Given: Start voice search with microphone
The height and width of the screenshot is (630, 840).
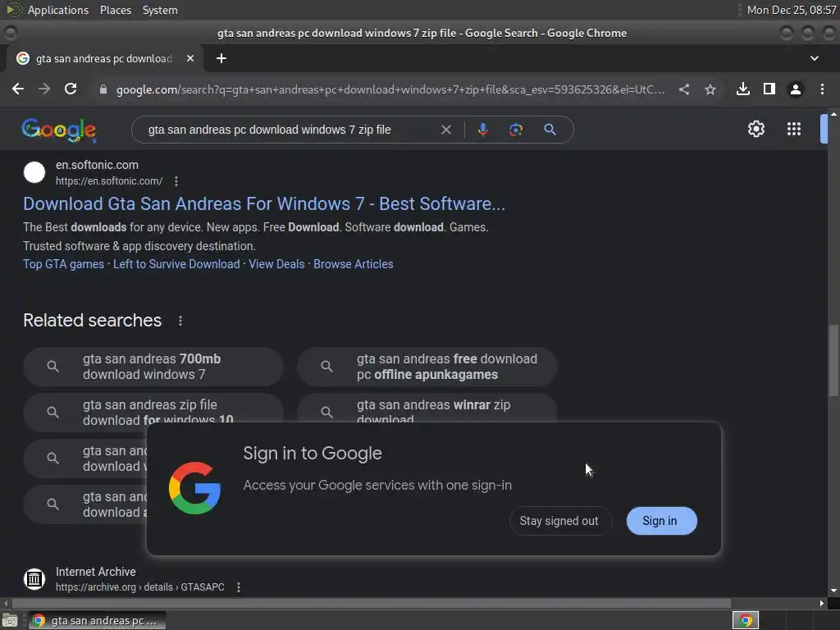Looking at the screenshot, I should click(x=482, y=130).
